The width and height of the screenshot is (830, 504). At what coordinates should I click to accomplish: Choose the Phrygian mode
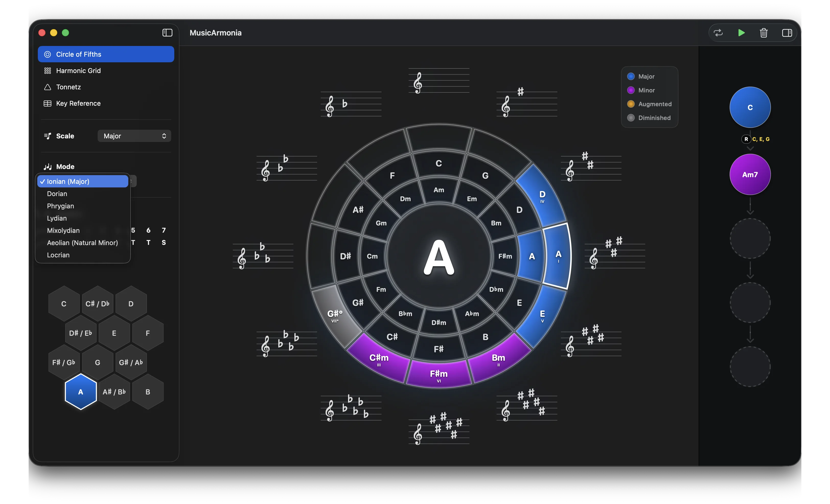tap(83, 206)
